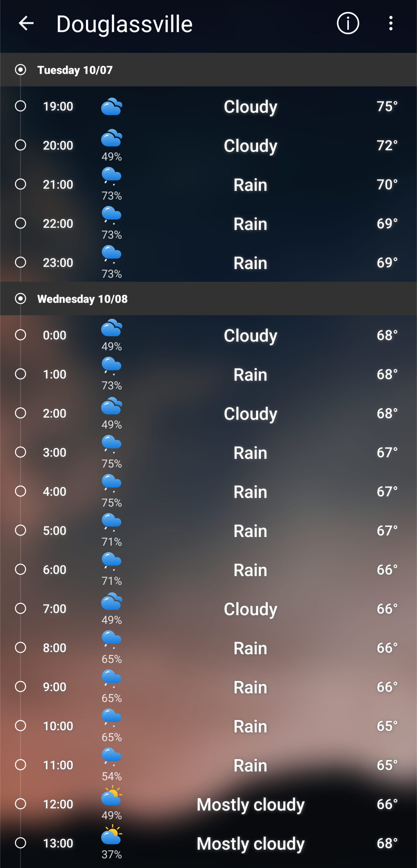Open the three-dot overflow menu
The image size is (417, 868).
(391, 24)
